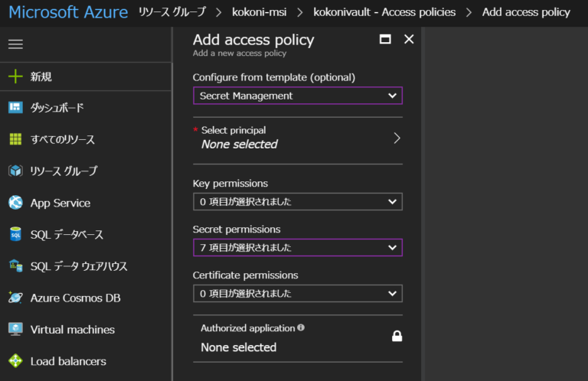Open Select principal chevron
This screenshot has width=588, height=381.
point(397,138)
